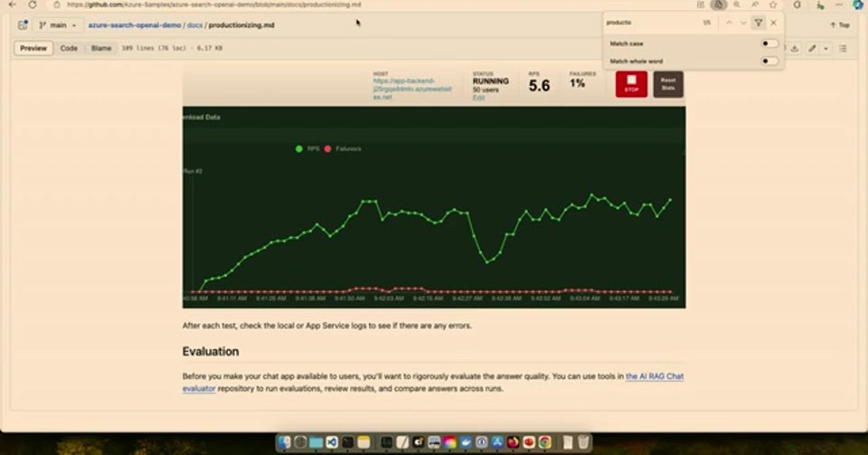Open the main branch selector dropdown

coord(58,25)
